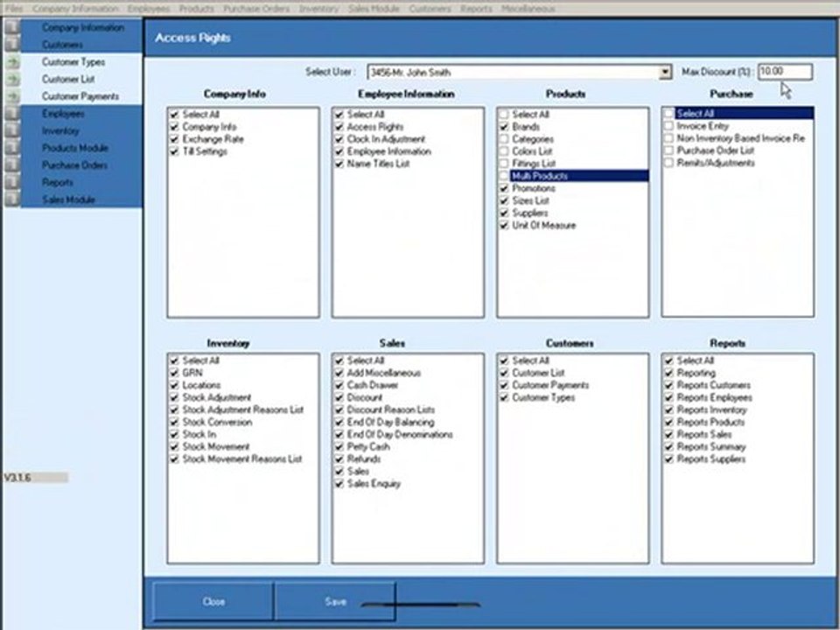
Task: Expand the Sales Module sidebar section
Action: pos(68,199)
